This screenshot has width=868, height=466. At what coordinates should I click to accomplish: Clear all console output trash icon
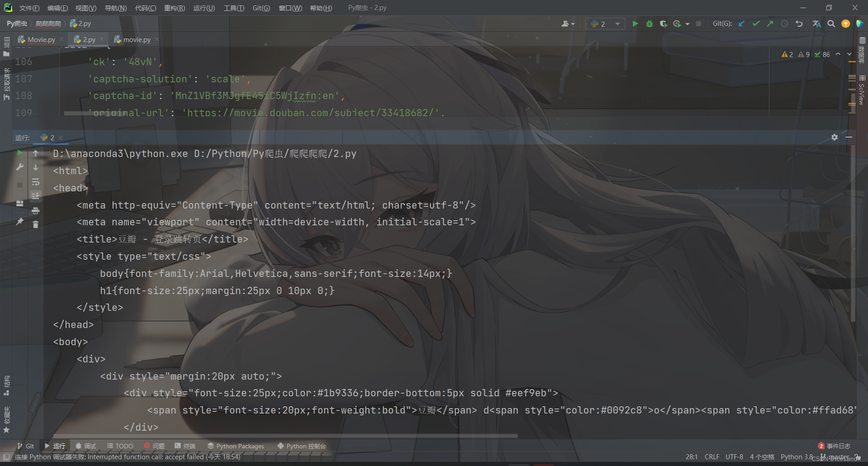point(36,224)
